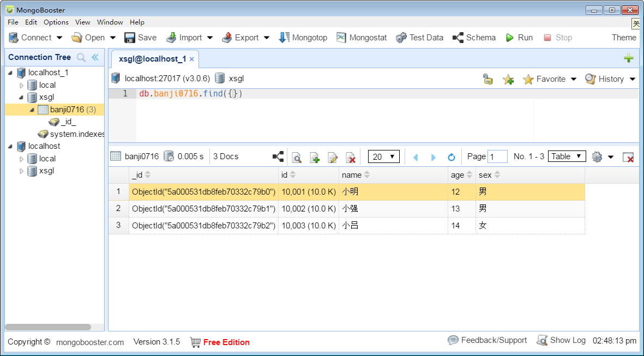Click the Open folder button
This screenshot has height=356, width=644.
(x=88, y=38)
